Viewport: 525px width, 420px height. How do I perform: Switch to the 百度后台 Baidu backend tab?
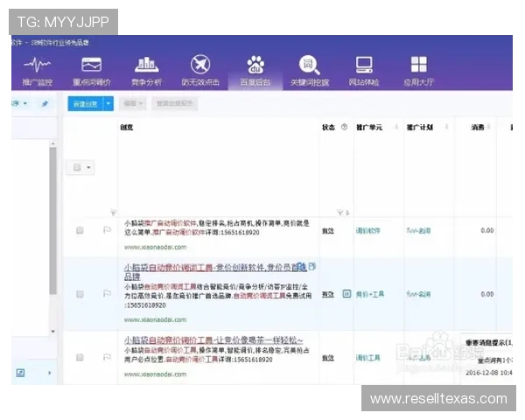click(x=255, y=72)
